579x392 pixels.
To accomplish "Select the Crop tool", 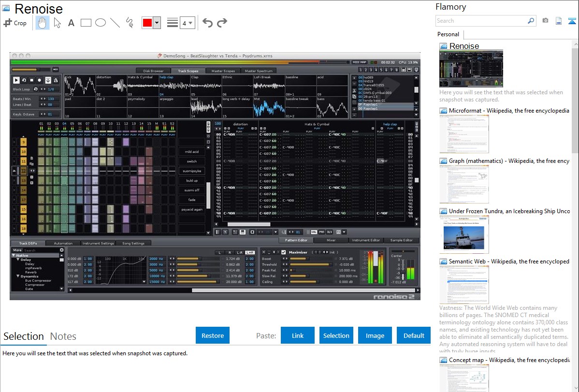I will point(15,23).
